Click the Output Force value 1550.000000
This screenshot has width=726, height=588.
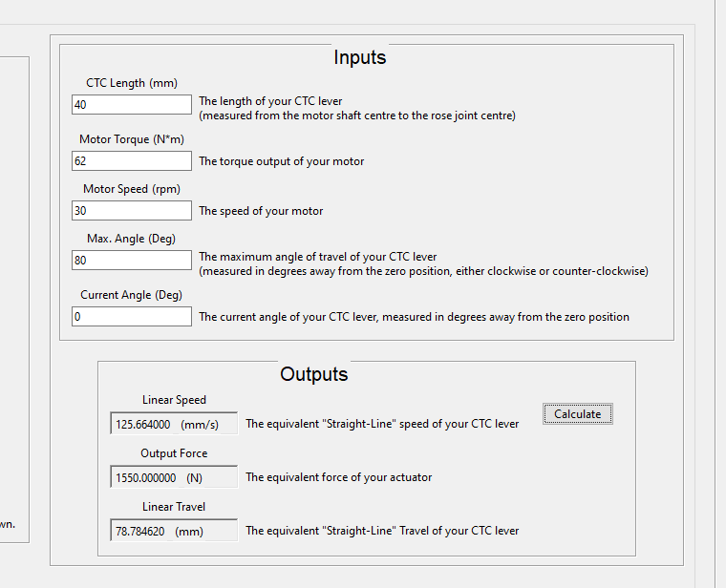tap(145, 478)
